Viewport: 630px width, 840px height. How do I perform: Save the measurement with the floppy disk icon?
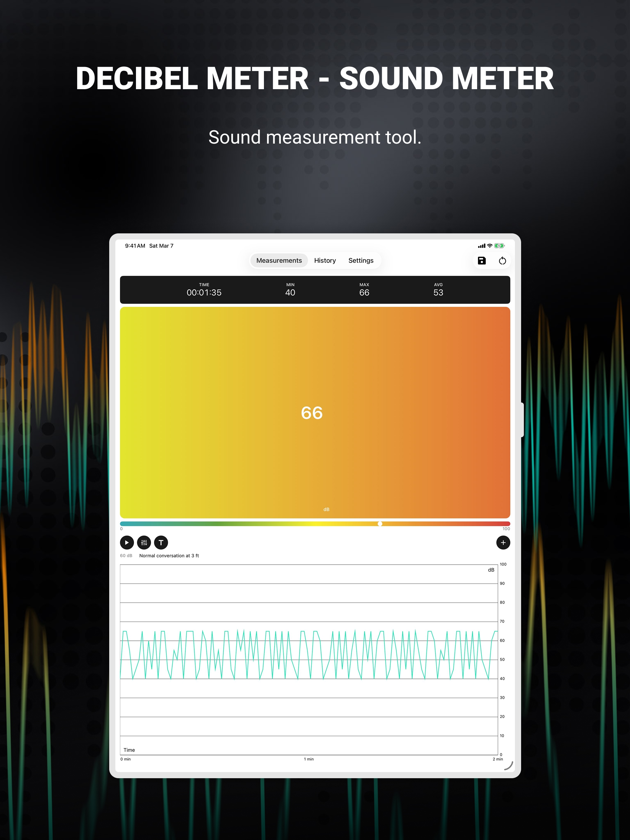pyautogui.click(x=481, y=260)
